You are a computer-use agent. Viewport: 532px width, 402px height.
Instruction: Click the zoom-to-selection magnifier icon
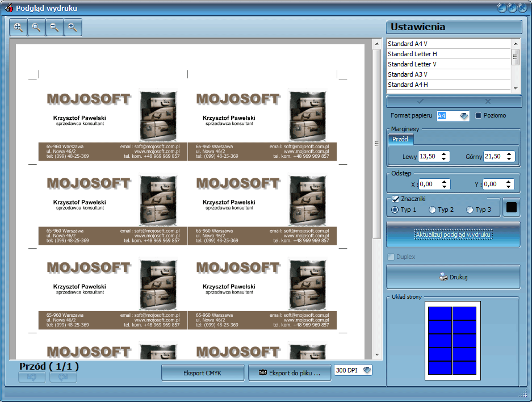tap(36, 27)
